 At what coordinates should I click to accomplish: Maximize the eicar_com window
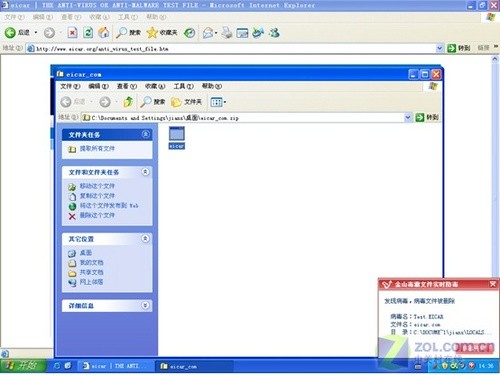tap(424, 74)
